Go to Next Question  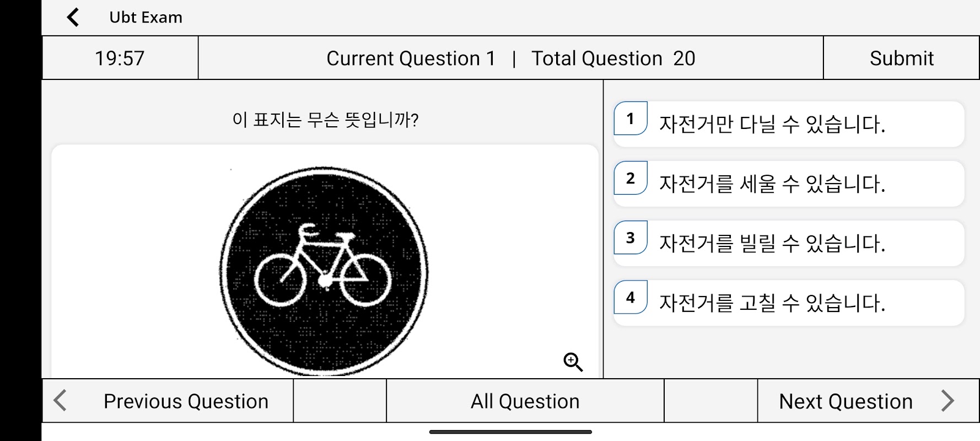point(846,401)
